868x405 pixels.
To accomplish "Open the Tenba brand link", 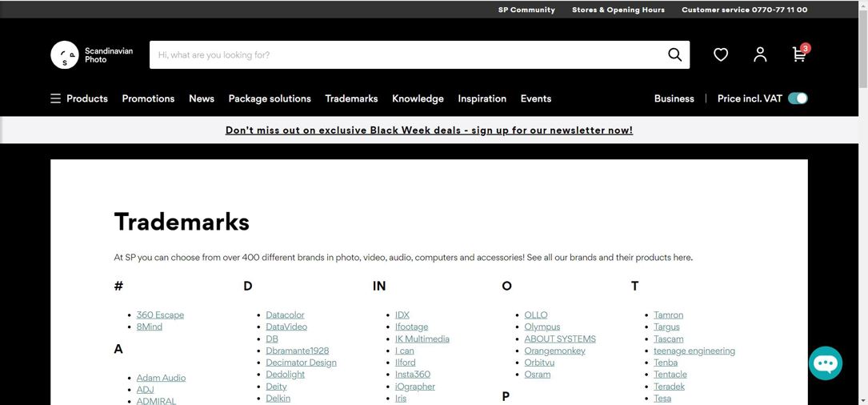I will pos(666,363).
